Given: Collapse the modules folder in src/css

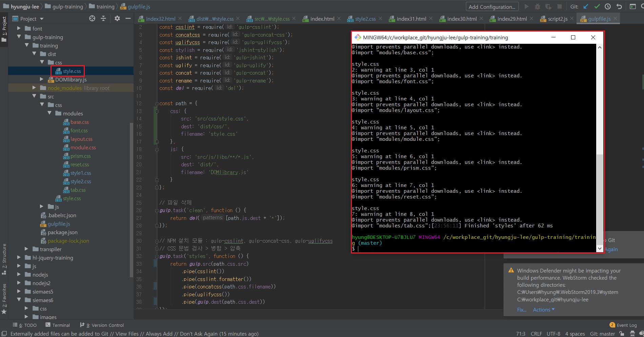Looking at the screenshot, I should coord(49,113).
